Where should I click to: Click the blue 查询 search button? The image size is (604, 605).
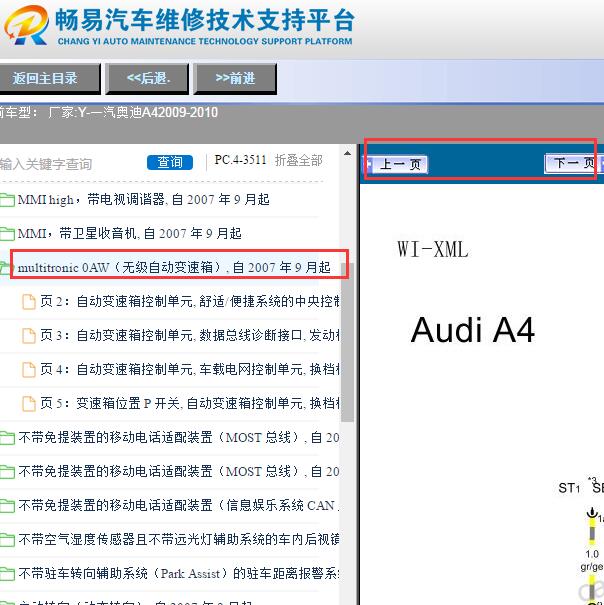point(170,162)
